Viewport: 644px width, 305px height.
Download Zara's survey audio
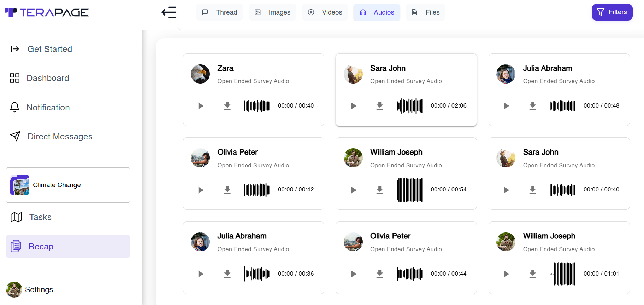coord(227,106)
